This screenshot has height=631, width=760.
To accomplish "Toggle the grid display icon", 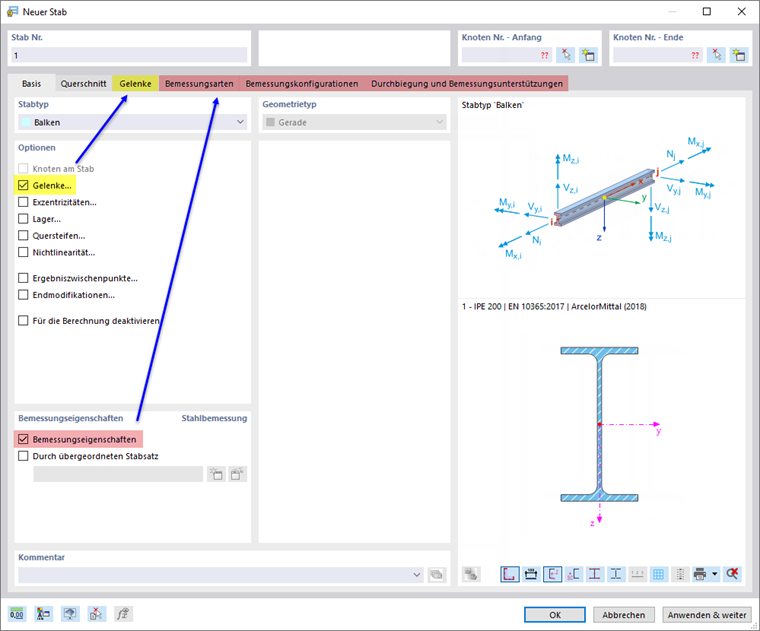I will 658,574.
